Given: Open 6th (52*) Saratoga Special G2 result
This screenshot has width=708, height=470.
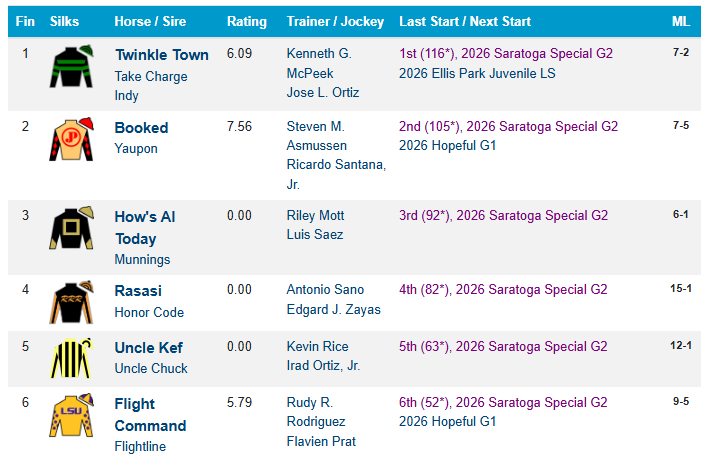Looking at the screenshot, I should click(503, 402).
